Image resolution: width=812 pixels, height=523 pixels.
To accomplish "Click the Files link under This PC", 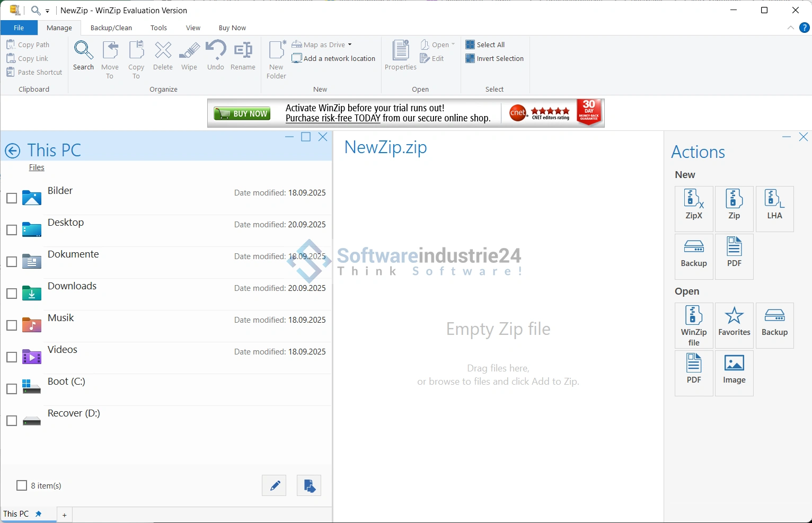I will coord(37,167).
